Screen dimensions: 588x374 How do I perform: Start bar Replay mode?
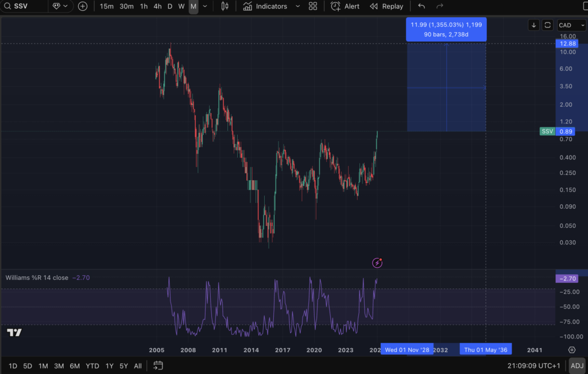coord(386,6)
